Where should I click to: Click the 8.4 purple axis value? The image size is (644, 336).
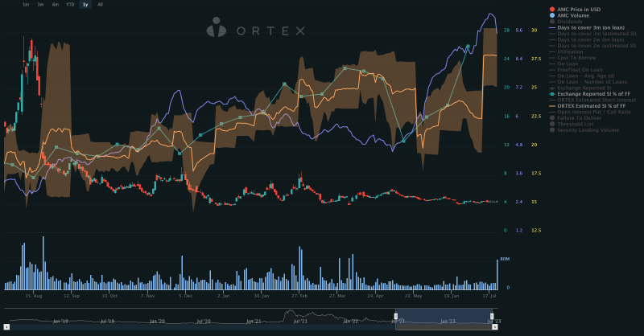coord(519,59)
